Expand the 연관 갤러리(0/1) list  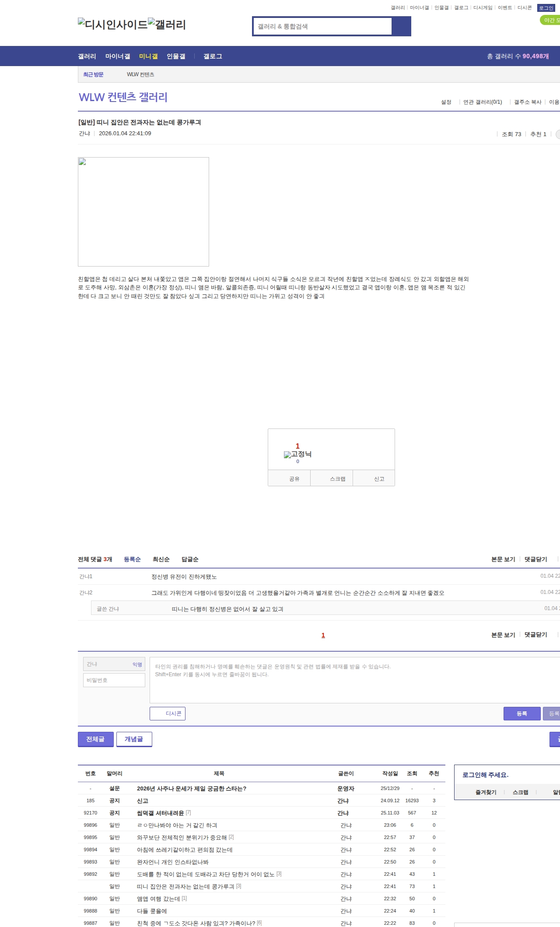pos(483,102)
